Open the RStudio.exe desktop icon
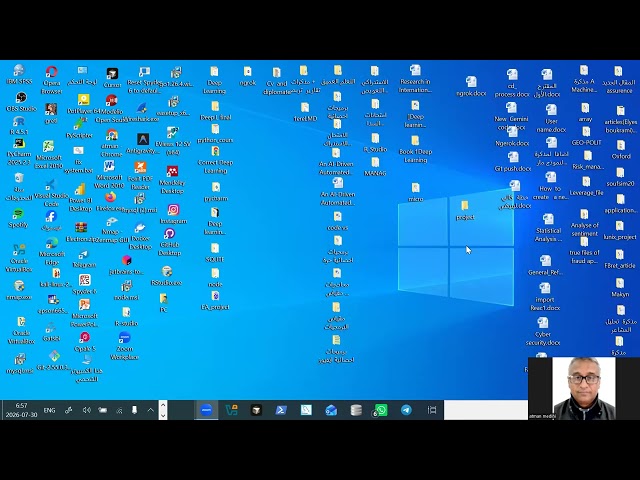Image resolution: width=640 pixels, height=480 pixels. [166, 276]
